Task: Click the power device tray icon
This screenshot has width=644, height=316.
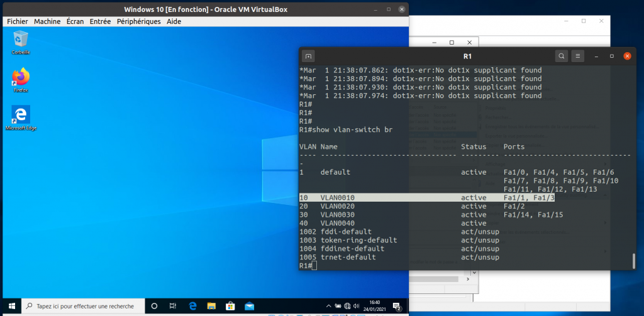Action: pos(338,306)
